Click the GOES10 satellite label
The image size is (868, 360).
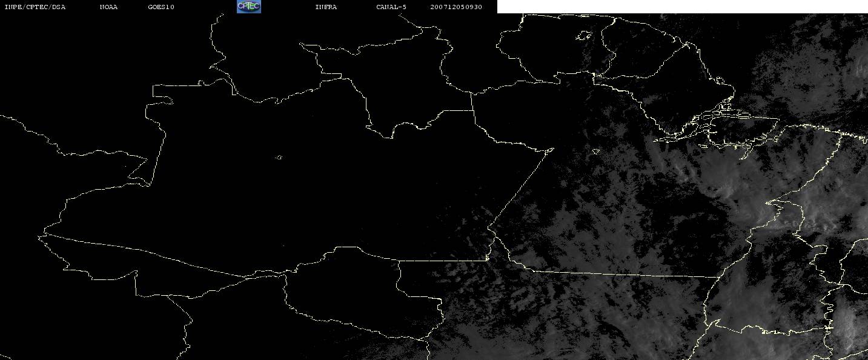pyautogui.click(x=161, y=7)
